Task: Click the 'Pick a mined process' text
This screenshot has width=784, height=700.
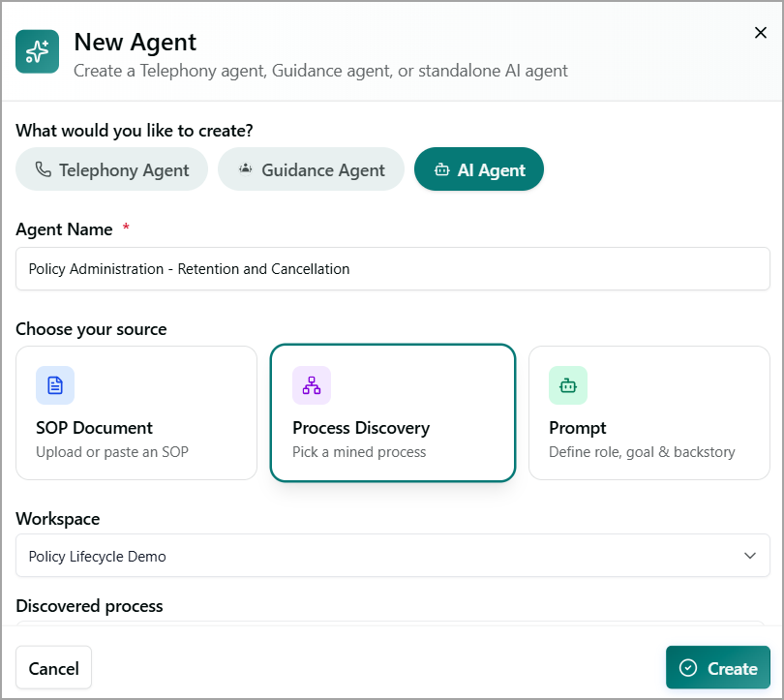Action: tap(359, 452)
